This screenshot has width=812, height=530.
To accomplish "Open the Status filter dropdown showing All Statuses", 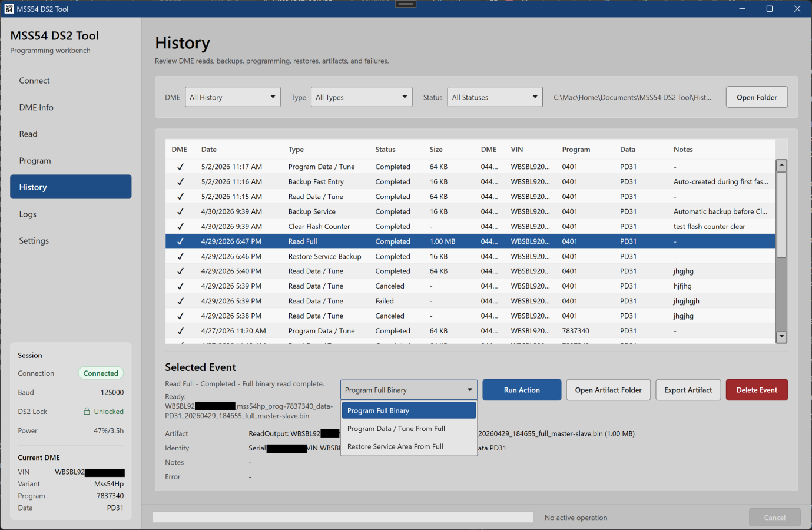I will [x=495, y=97].
